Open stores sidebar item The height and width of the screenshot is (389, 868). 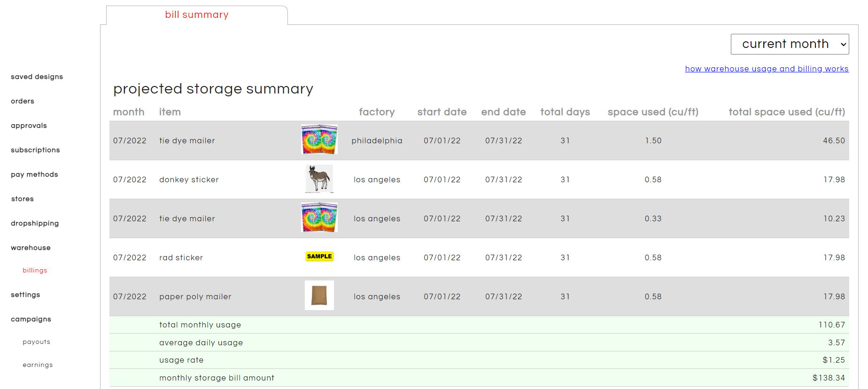[x=23, y=199]
